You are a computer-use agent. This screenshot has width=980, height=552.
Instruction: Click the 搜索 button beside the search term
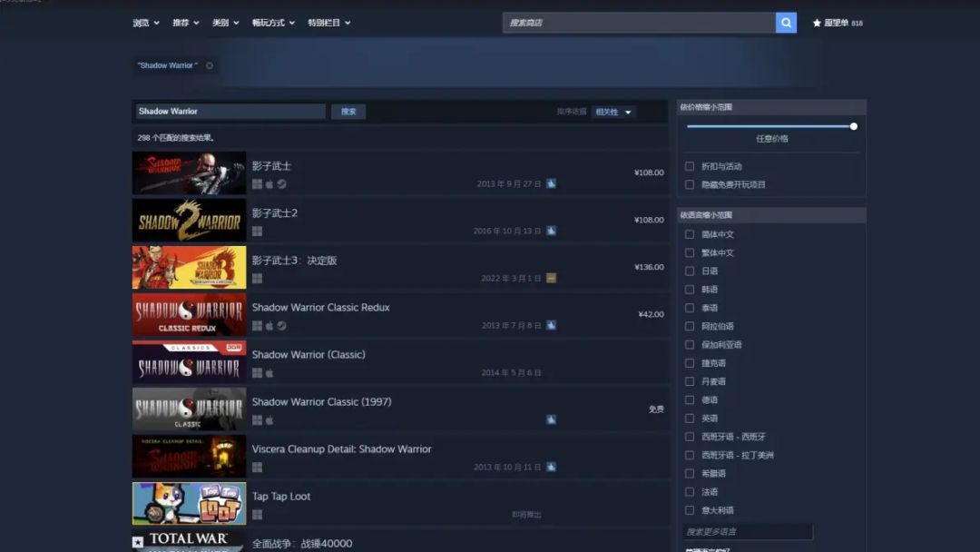[x=348, y=112]
